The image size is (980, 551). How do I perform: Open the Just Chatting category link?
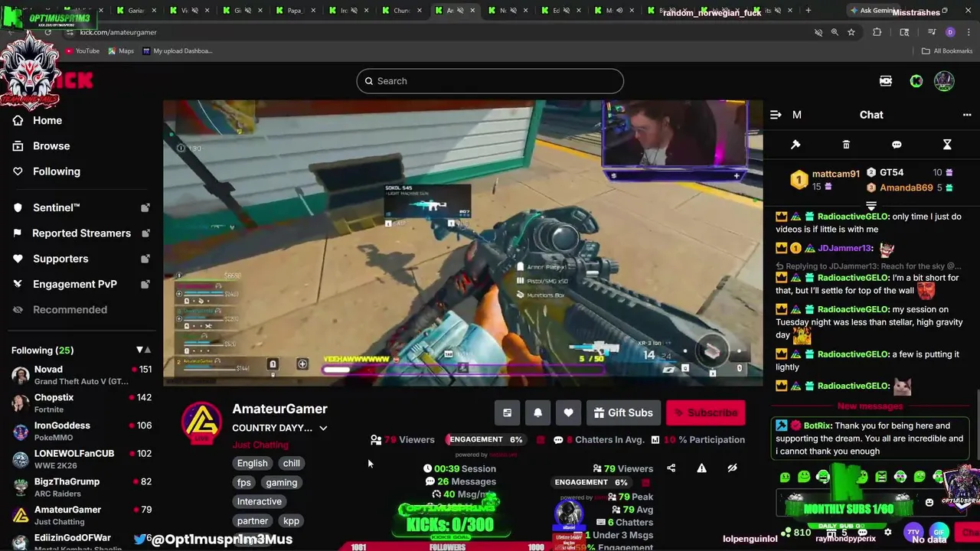pyautogui.click(x=260, y=445)
